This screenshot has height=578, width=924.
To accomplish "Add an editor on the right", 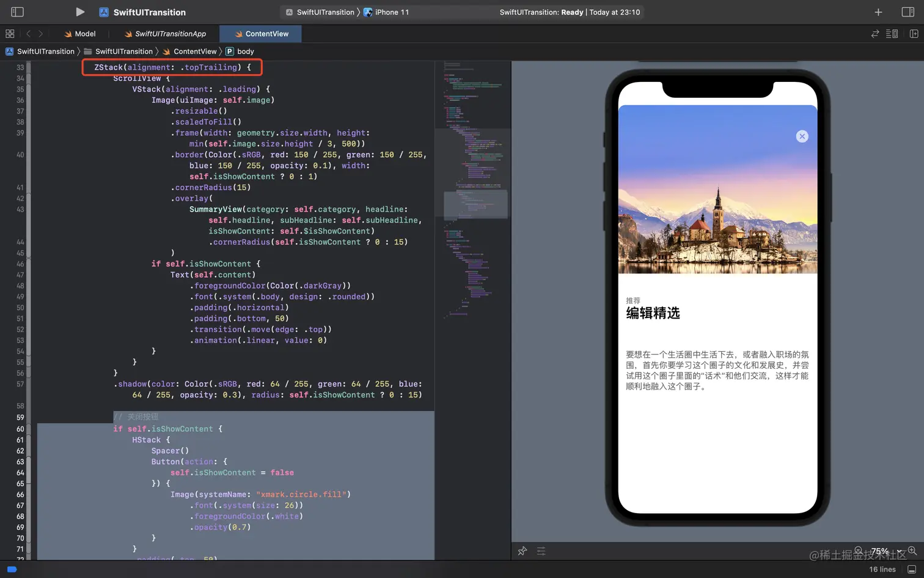I will [914, 34].
